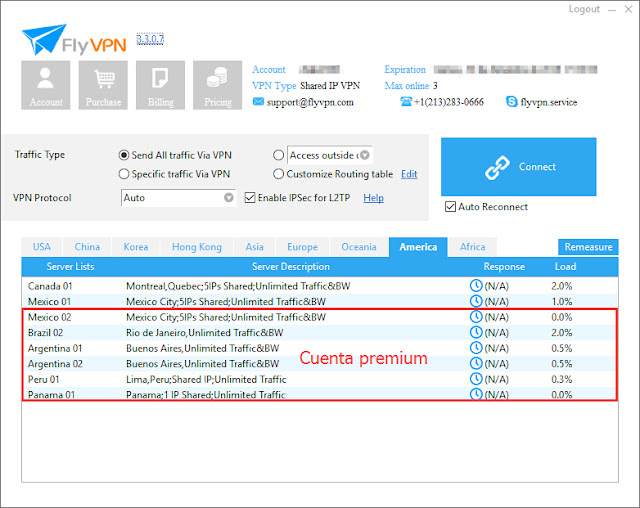Click clock icon in Panama 01 row
This screenshot has height=508, width=640.
pyautogui.click(x=476, y=394)
